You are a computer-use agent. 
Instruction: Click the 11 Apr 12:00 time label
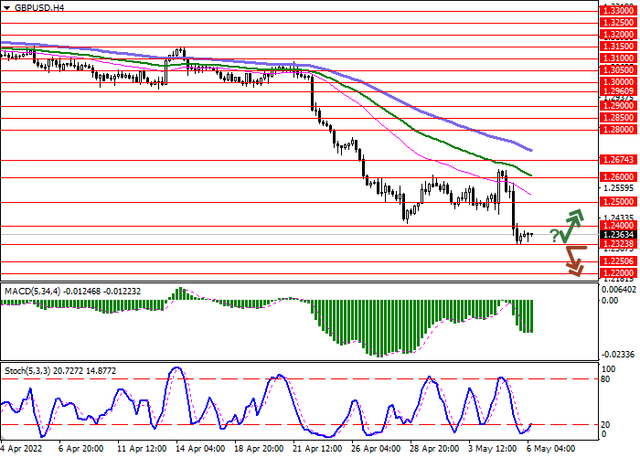click(x=142, y=448)
